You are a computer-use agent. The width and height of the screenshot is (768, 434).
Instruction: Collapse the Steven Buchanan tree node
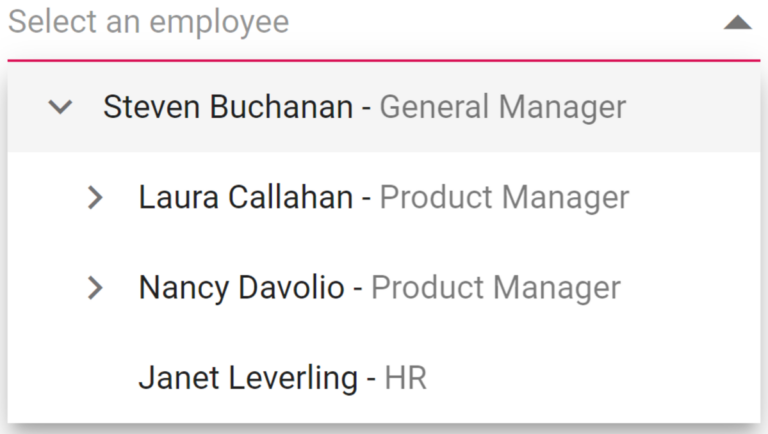[x=61, y=107]
